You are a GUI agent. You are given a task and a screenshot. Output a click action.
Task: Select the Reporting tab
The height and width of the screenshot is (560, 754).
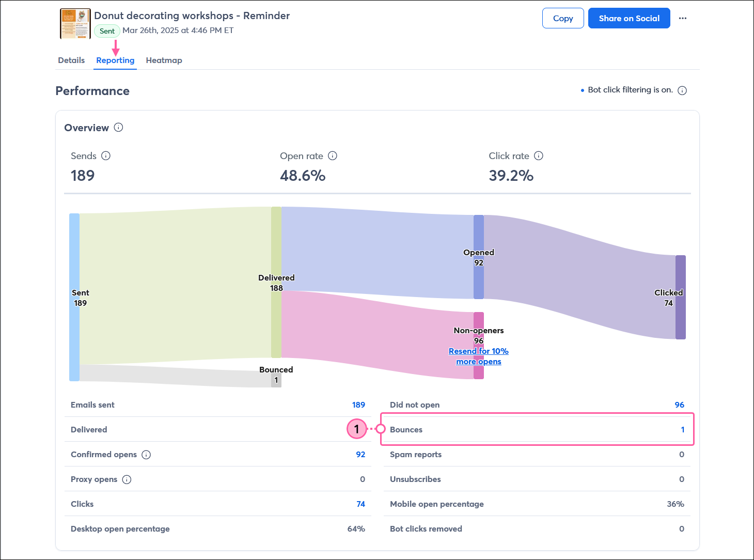coord(115,60)
